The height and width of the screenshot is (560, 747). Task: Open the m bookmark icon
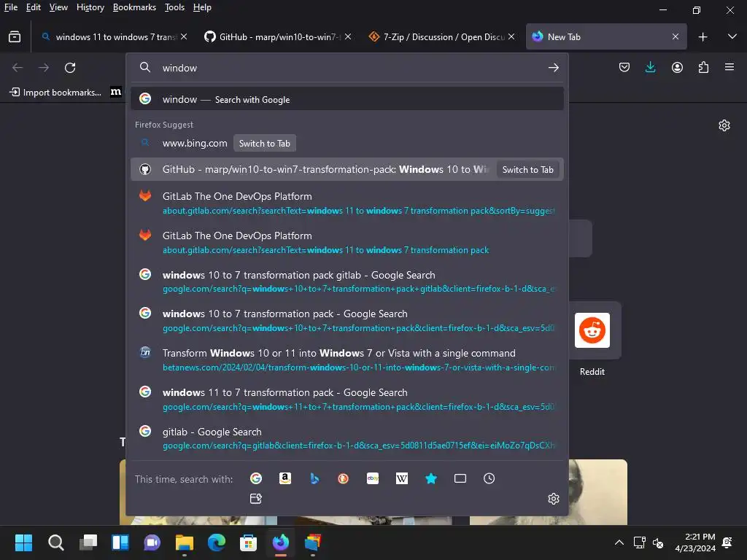[116, 92]
